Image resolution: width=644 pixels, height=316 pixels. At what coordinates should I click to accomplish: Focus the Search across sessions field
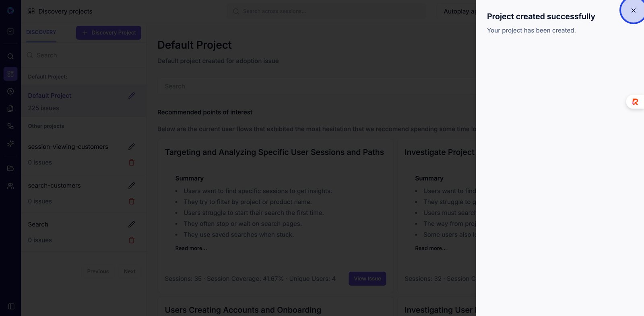pyautogui.click(x=326, y=11)
